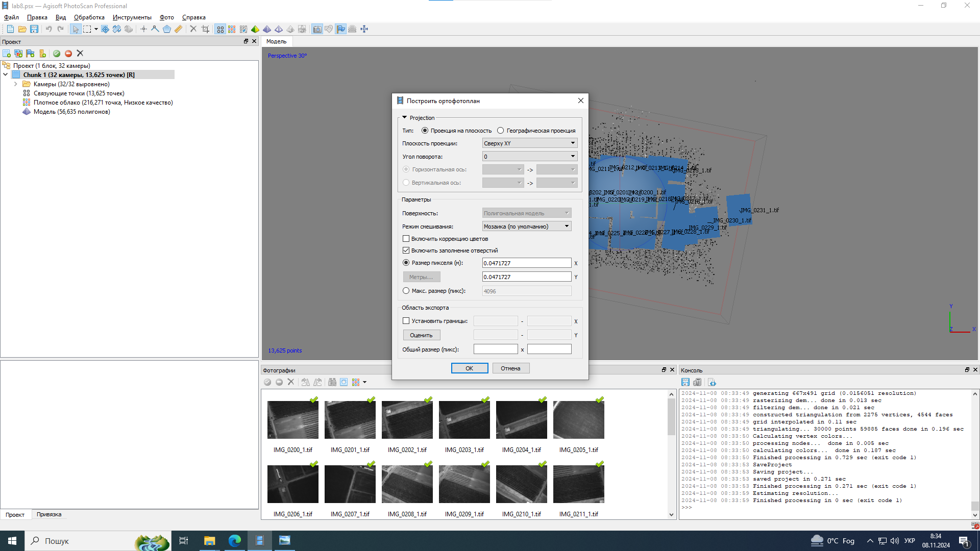
Task: Click the ruler measurement tool icon
Action: 178,29
